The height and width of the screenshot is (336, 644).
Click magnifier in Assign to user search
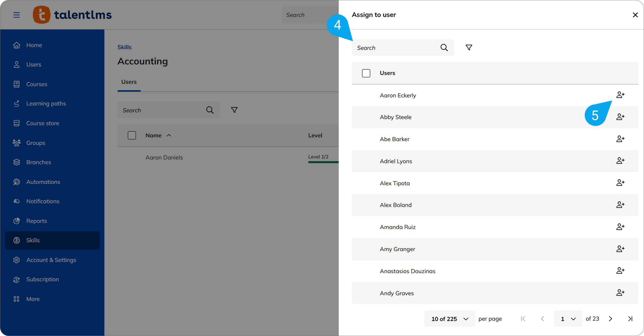click(444, 48)
